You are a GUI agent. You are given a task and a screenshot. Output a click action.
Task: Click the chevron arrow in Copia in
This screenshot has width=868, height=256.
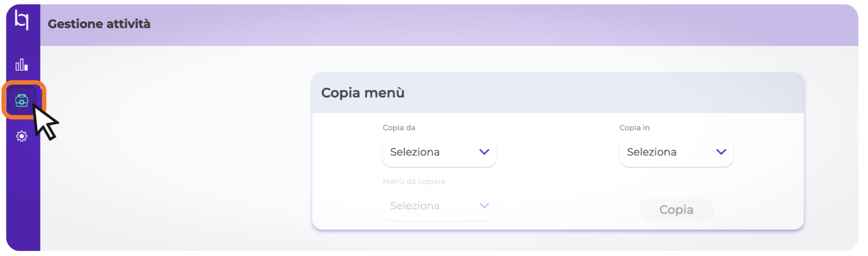point(721,152)
